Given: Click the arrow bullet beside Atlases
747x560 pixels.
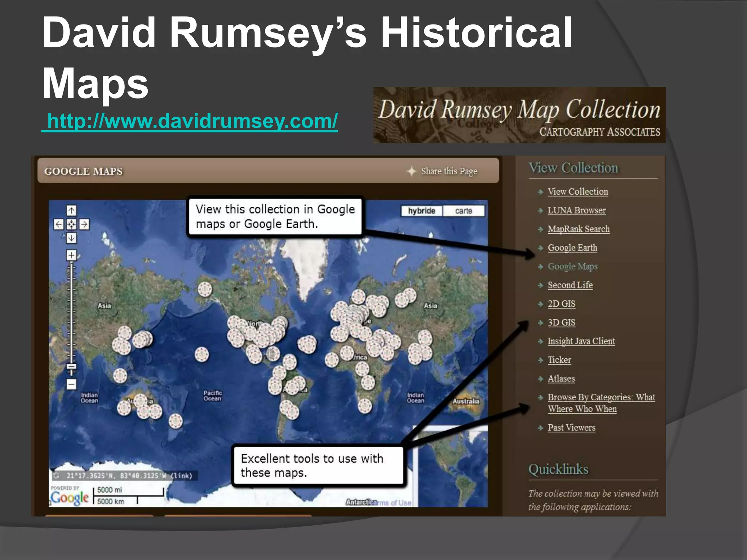Looking at the screenshot, I should coord(541,379).
